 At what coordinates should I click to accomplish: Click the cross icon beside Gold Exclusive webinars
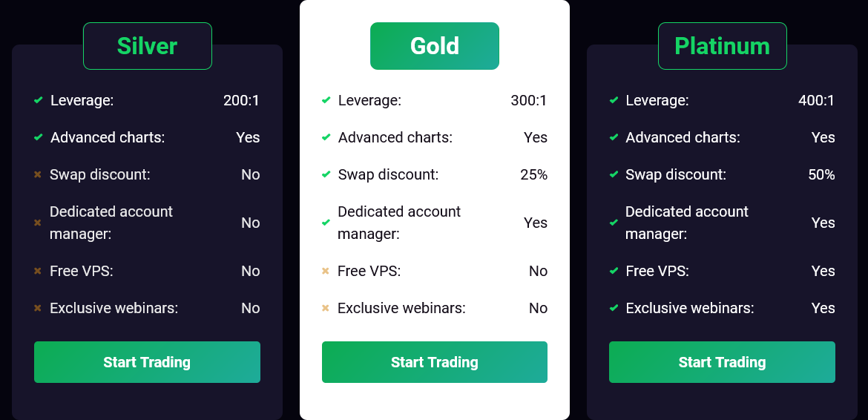[x=326, y=308]
